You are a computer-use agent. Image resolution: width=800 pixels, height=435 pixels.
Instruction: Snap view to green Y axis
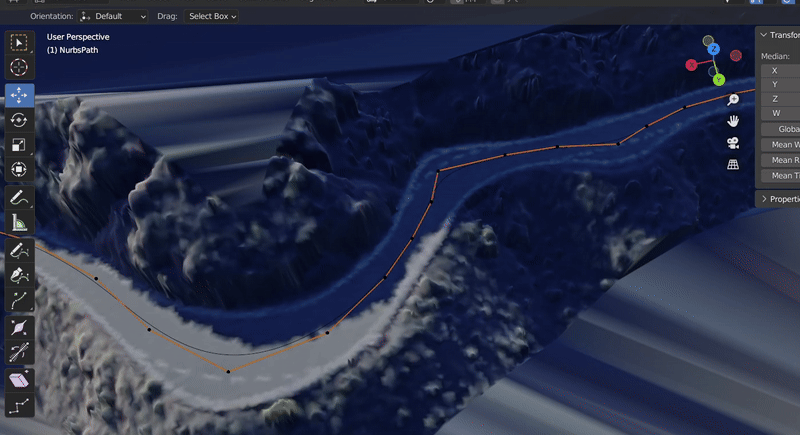pyautogui.click(x=719, y=80)
